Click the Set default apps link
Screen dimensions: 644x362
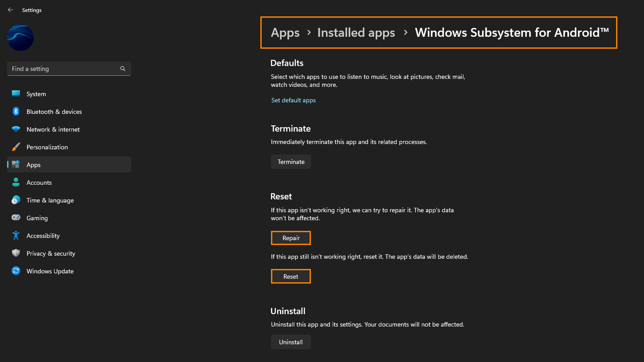click(294, 100)
